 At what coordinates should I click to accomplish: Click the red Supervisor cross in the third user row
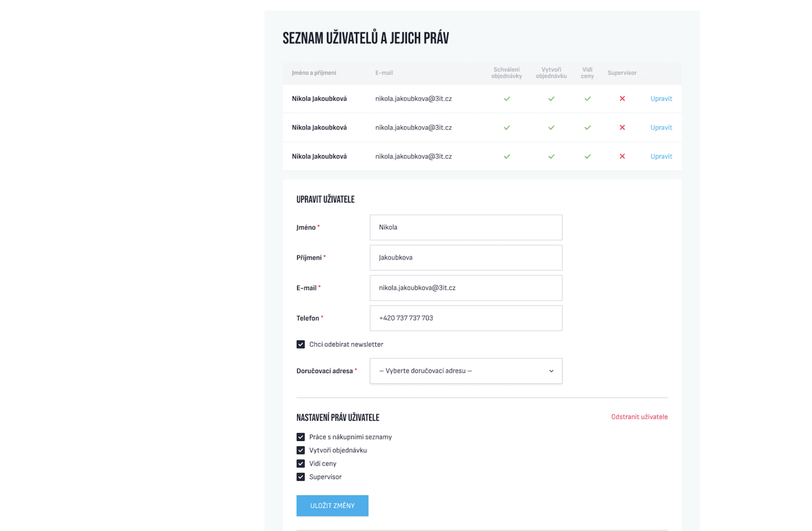[x=622, y=156]
